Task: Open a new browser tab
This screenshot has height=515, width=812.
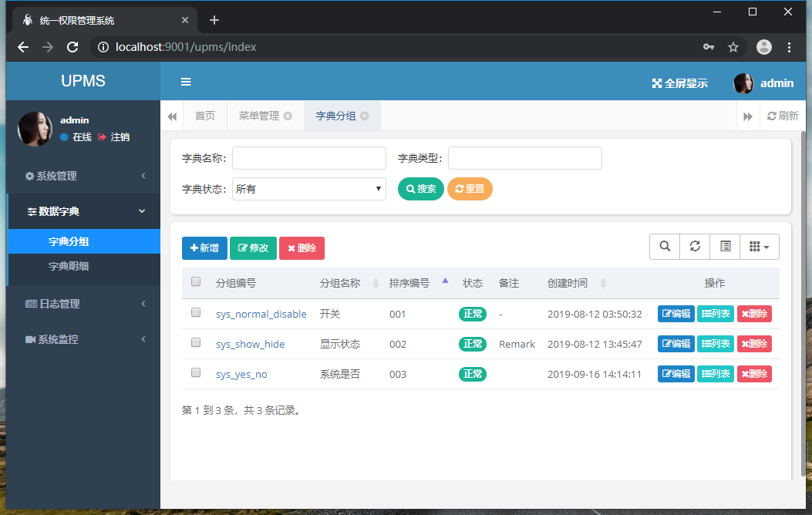Action: (214, 20)
